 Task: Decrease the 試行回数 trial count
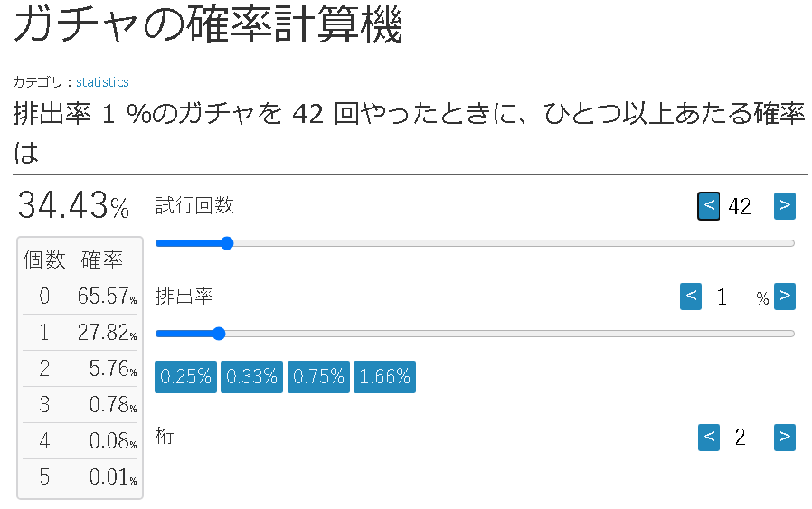pyautogui.click(x=709, y=206)
